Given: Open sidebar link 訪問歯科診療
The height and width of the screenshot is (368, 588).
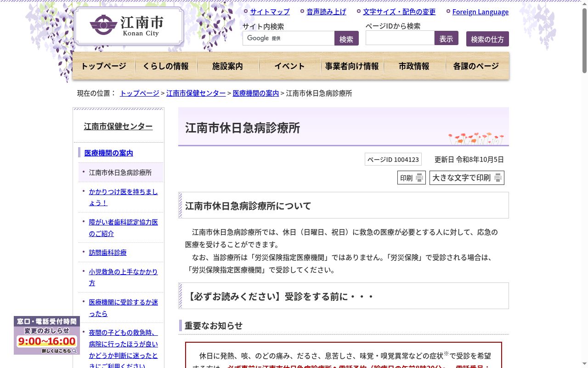Looking at the screenshot, I should [x=107, y=253].
